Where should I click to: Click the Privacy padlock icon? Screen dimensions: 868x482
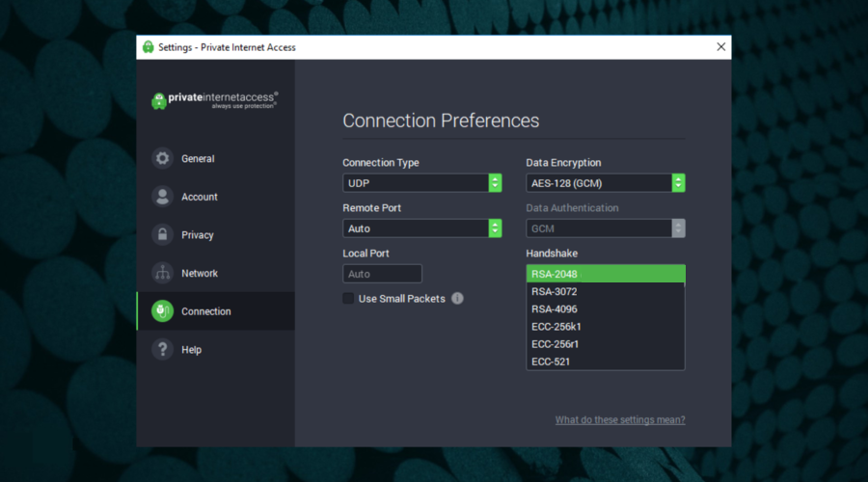[162, 234]
